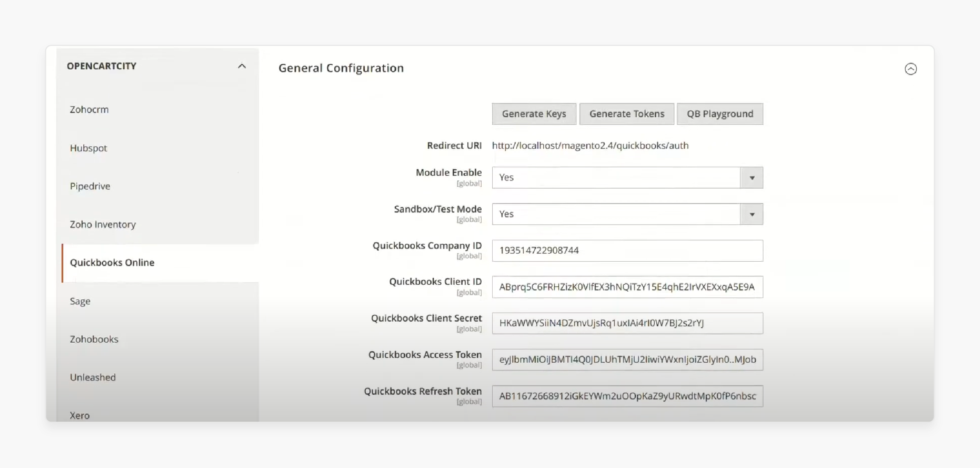Click the Quickbooks Client Secret label

[x=426, y=318]
